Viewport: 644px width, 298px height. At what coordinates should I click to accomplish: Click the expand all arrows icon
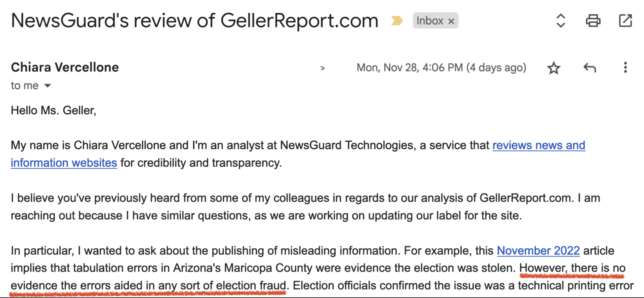[x=561, y=21]
